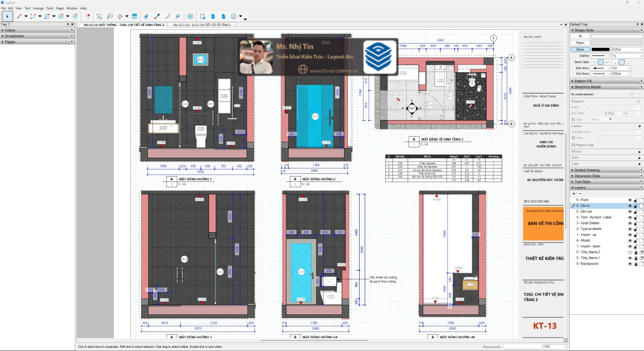Close the Text Style panel
The width and height of the screenshot is (644, 351).
point(641,181)
